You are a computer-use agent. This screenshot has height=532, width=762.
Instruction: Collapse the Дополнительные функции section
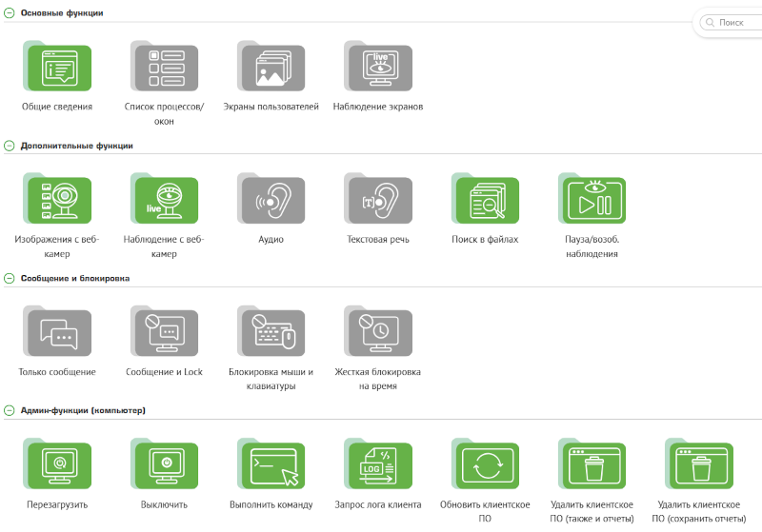point(10,146)
